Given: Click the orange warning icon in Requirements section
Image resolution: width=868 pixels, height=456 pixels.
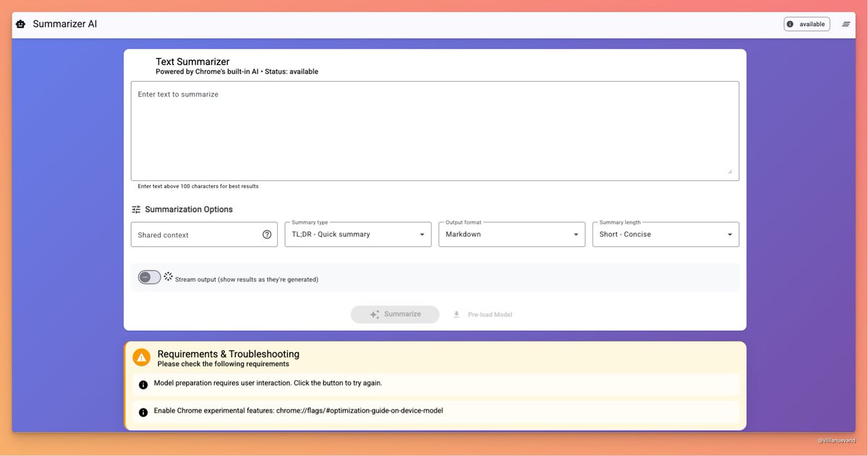Looking at the screenshot, I should tap(141, 358).
